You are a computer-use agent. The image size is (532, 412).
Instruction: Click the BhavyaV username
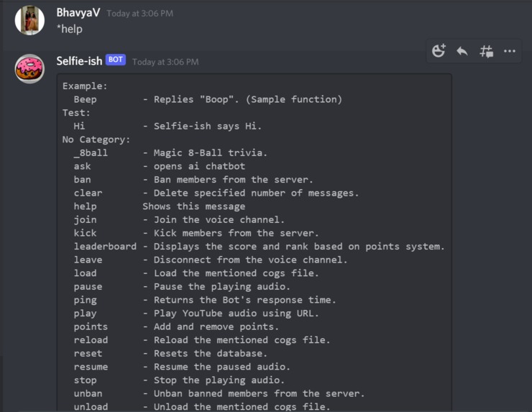click(x=78, y=13)
